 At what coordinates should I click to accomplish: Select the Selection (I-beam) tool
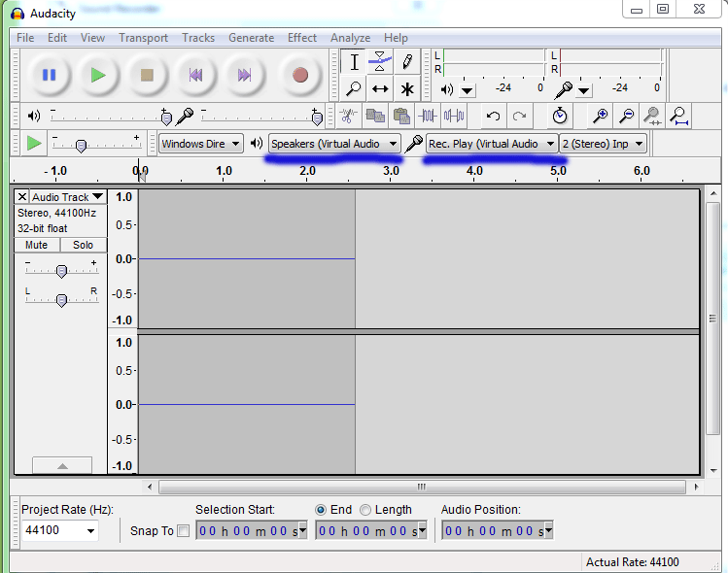tap(354, 62)
